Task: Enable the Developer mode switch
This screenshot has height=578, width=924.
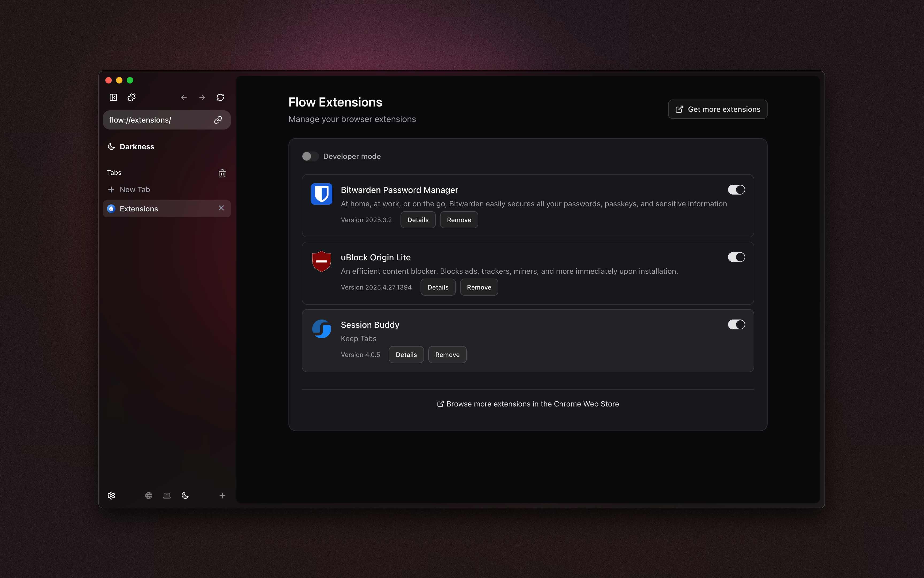Action: point(310,156)
